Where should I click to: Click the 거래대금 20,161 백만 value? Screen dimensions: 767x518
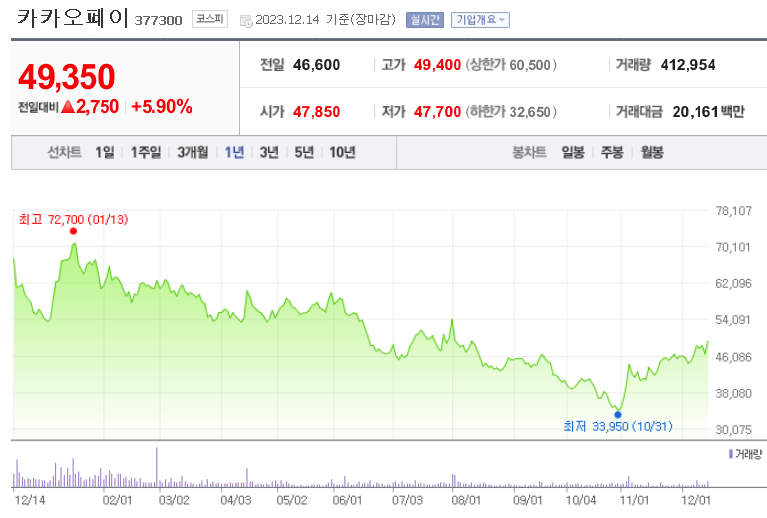click(708, 112)
